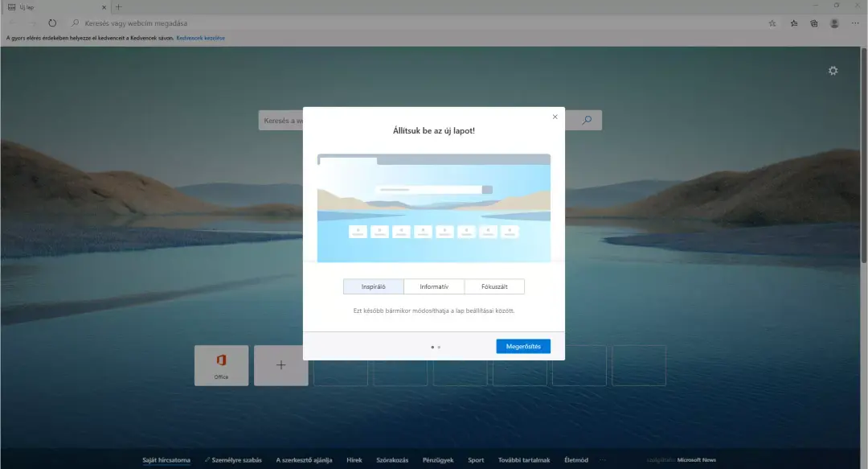Open the További tartalmak feed tab
The width and height of the screenshot is (868, 469).
[524, 460]
